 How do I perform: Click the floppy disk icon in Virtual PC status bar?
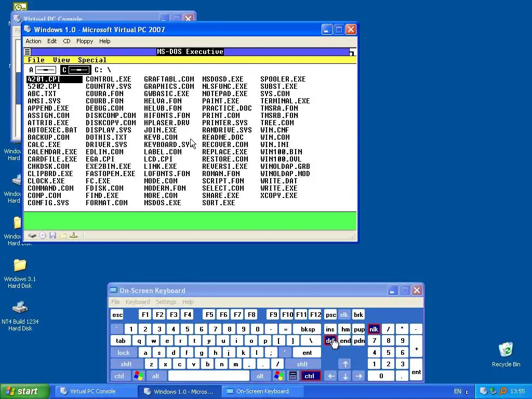tap(52, 235)
